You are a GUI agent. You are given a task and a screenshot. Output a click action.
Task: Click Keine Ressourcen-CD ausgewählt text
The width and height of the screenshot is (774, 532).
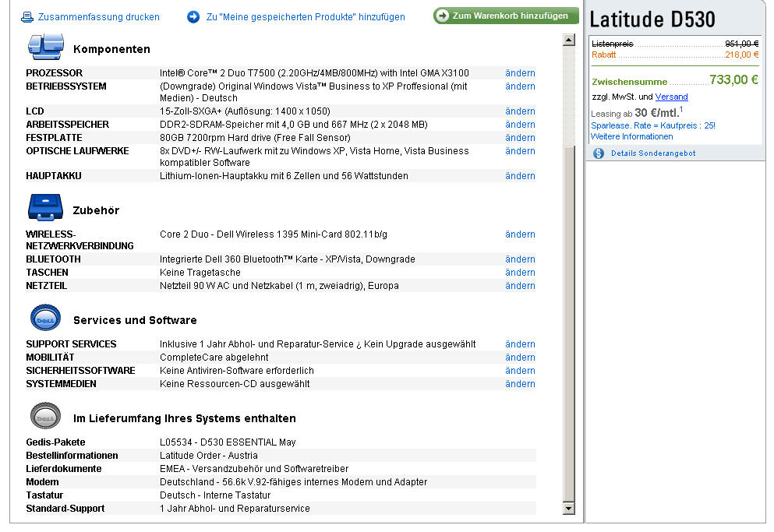[235, 384]
